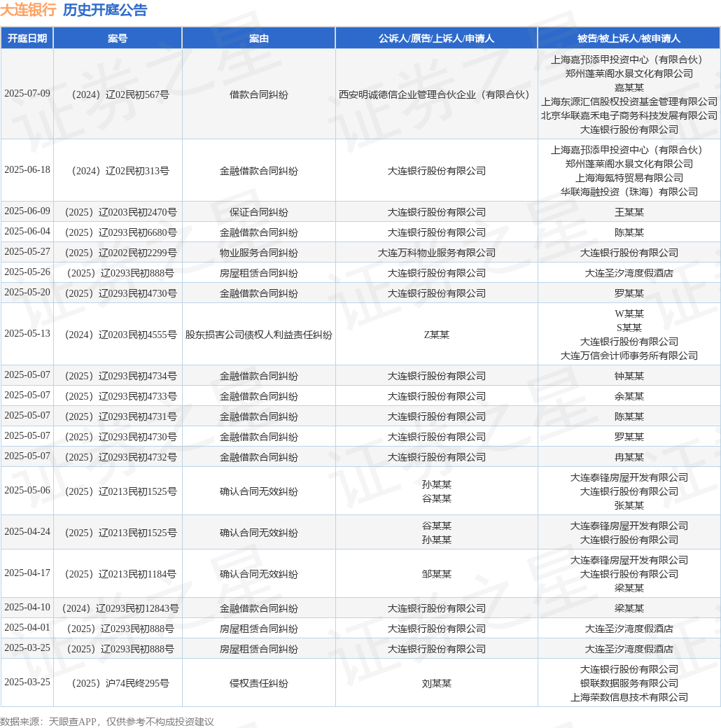Click plaintiff 刘某某
Image resolution: width=721 pixels, height=728 pixels.
point(436,683)
